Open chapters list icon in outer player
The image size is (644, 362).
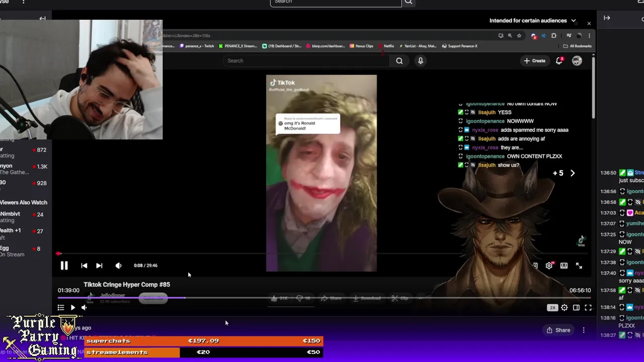pyautogui.click(x=61, y=308)
